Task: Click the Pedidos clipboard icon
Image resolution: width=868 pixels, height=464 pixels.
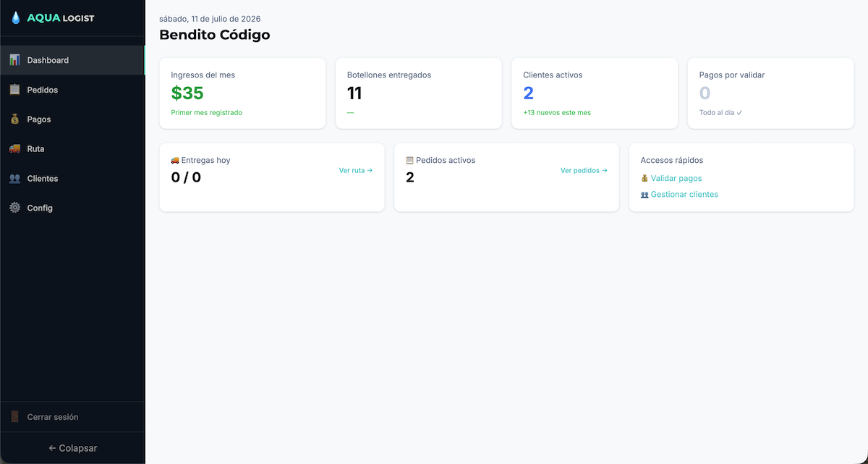Action: point(14,90)
